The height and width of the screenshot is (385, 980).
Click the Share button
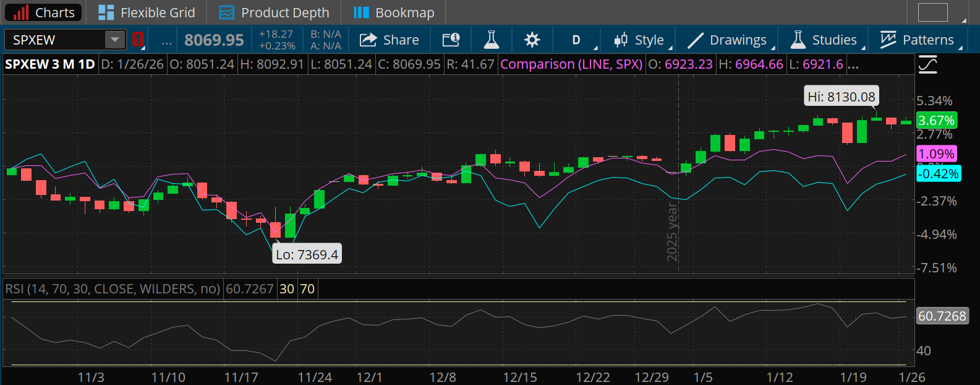click(x=390, y=40)
